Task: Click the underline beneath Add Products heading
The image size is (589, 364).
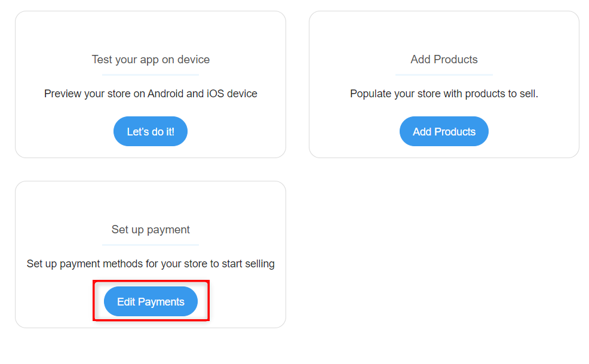Action: [443, 73]
